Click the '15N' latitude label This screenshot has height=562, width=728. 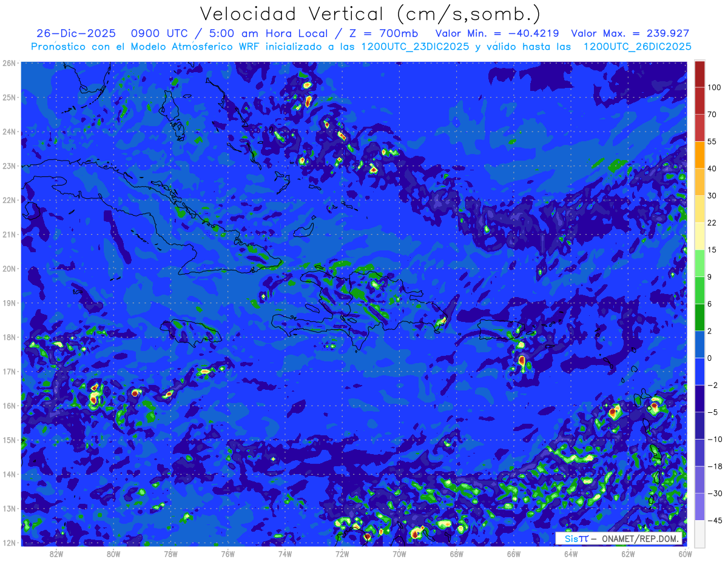9,440
